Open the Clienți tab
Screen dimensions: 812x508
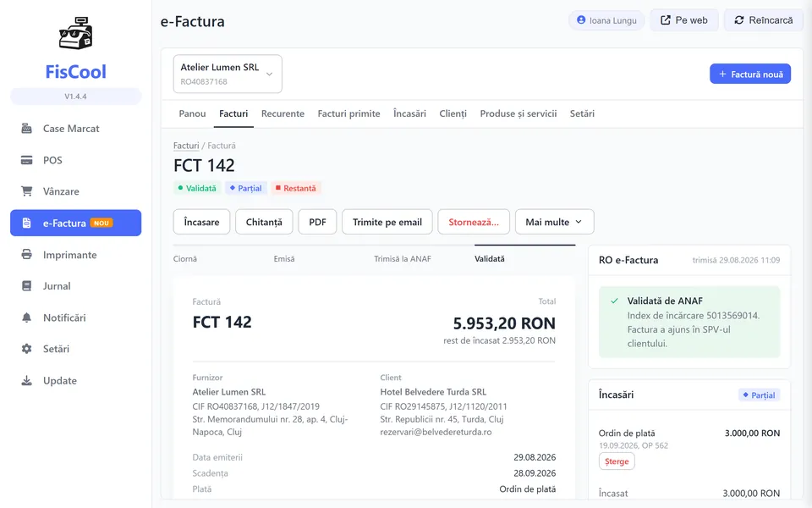[453, 113]
